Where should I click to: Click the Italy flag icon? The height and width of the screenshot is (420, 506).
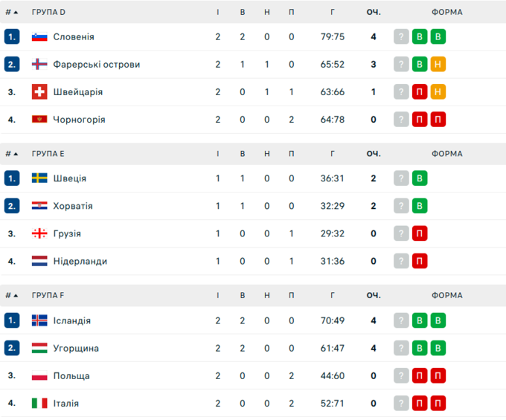point(39,403)
